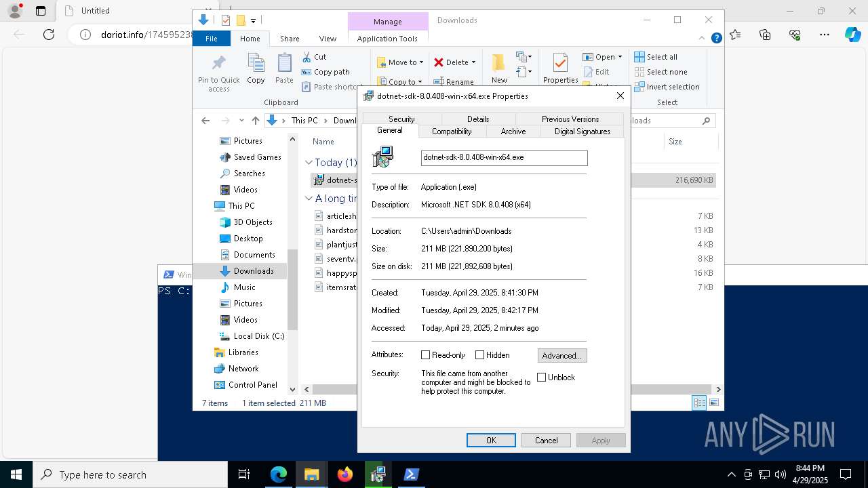Open Firefox from the taskbar
Viewport: 868px width, 488px height.
[344, 474]
